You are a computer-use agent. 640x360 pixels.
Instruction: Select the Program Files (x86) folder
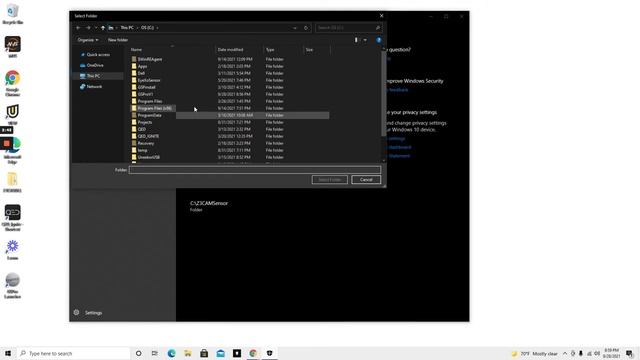click(154, 108)
